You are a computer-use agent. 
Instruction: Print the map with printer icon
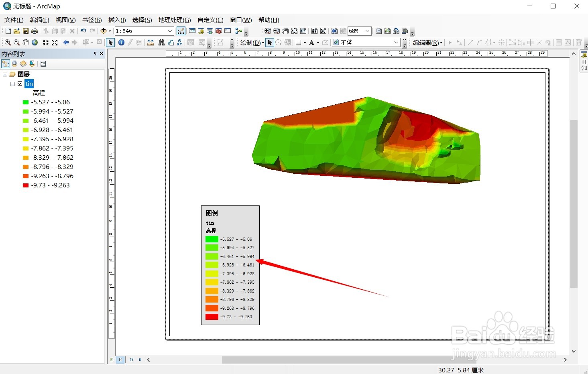coord(34,31)
